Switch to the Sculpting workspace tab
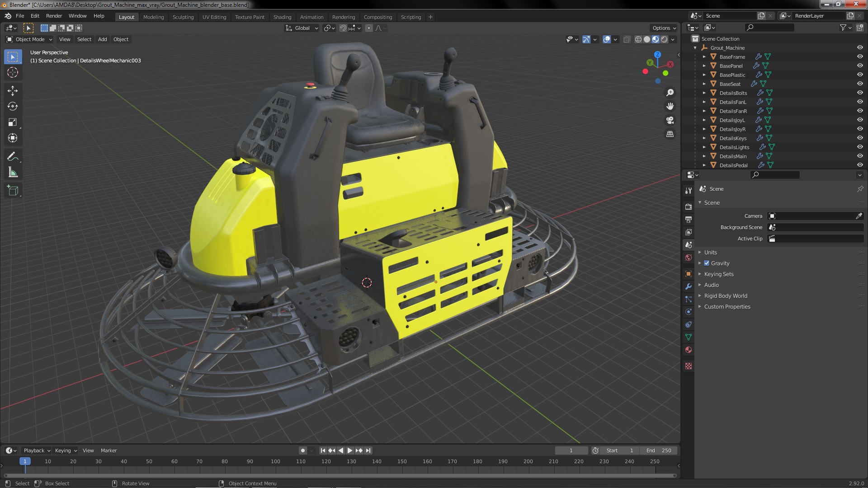The width and height of the screenshot is (868, 488). coord(183,17)
